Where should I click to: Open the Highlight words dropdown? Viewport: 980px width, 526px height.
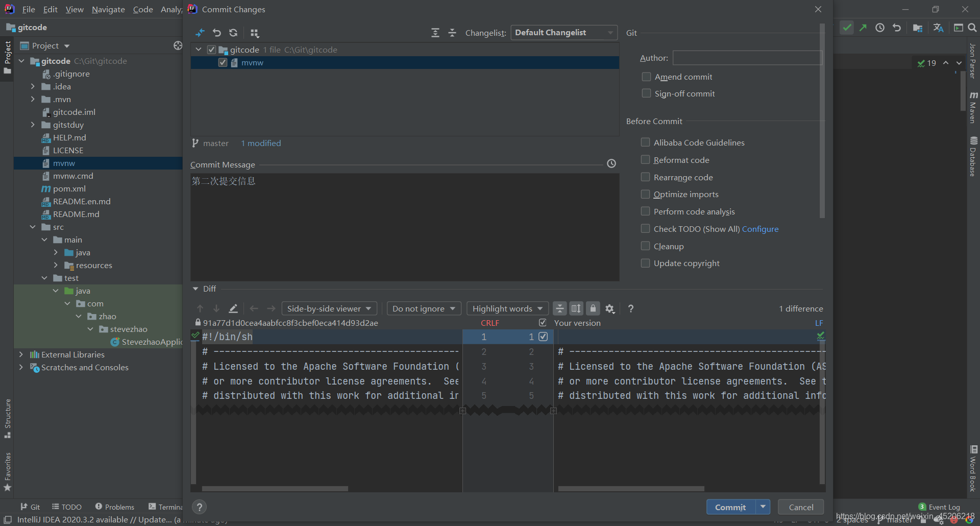tap(507, 308)
